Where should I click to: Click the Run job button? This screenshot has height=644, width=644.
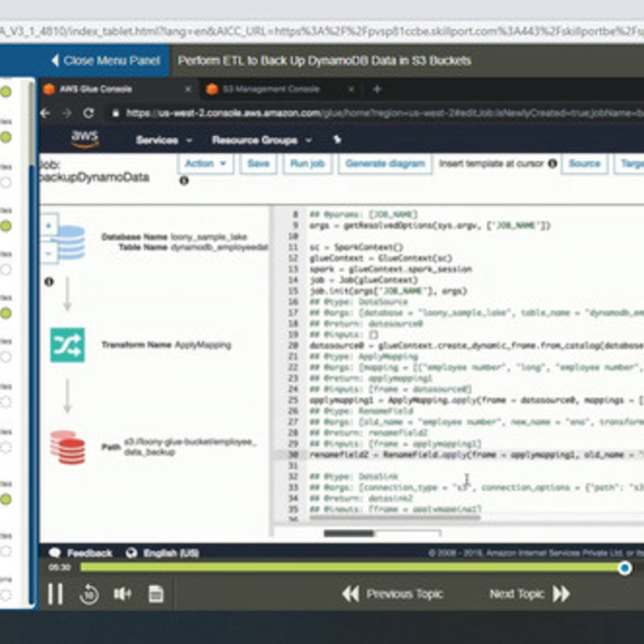coord(308,164)
